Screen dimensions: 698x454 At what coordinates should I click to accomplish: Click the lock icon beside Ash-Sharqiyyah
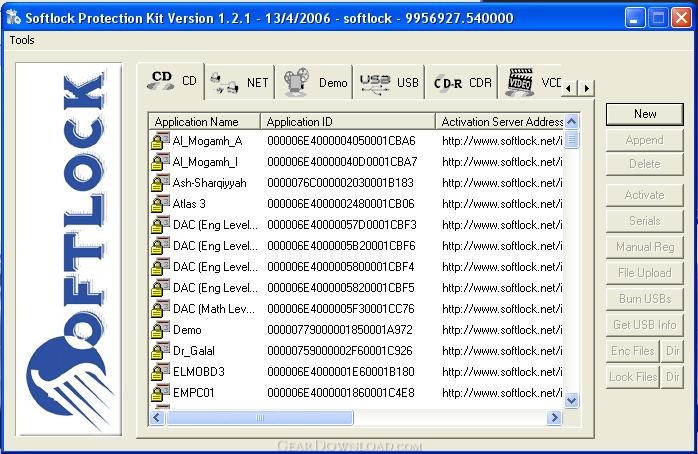tap(160, 182)
